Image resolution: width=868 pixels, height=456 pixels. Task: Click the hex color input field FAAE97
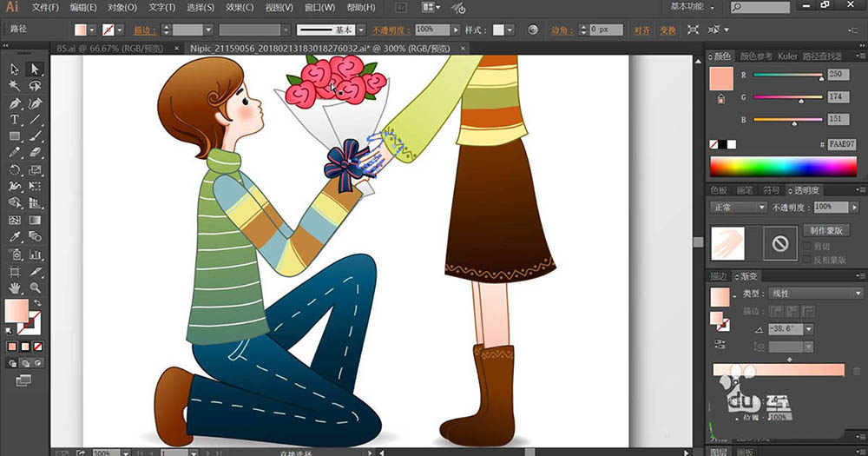click(841, 144)
